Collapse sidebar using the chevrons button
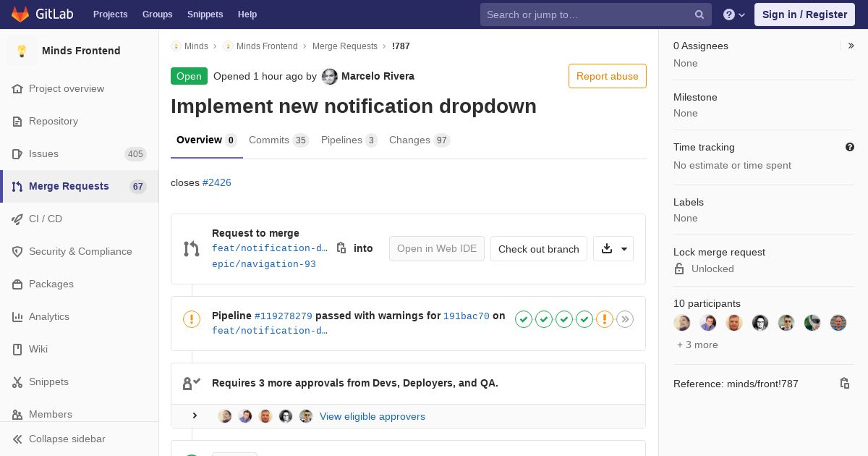The image size is (868, 456). pyautogui.click(x=80, y=439)
